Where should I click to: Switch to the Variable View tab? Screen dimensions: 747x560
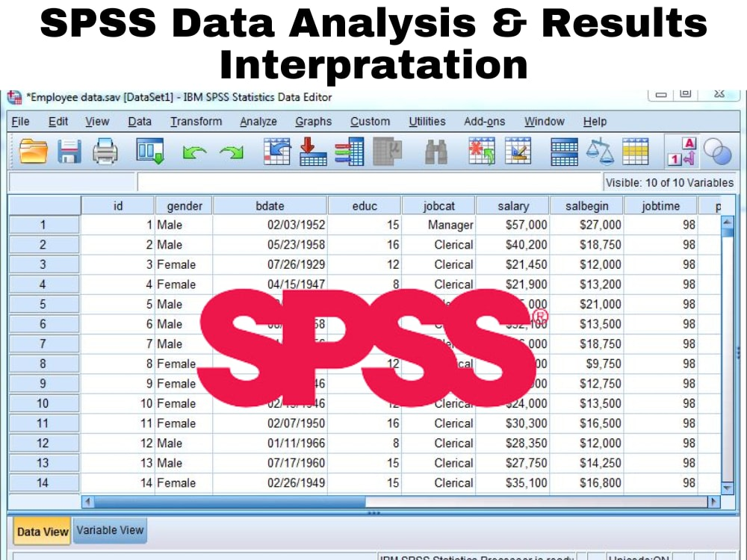point(110,530)
